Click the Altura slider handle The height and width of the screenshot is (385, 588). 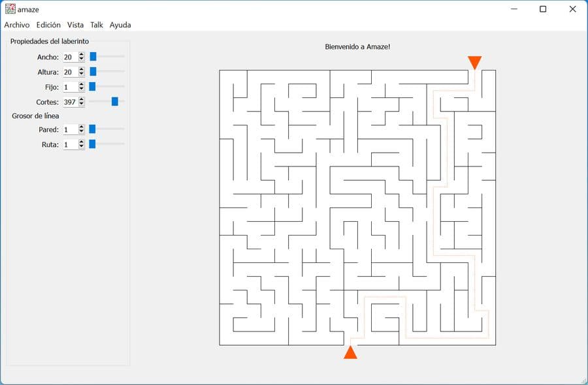pos(93,72)
